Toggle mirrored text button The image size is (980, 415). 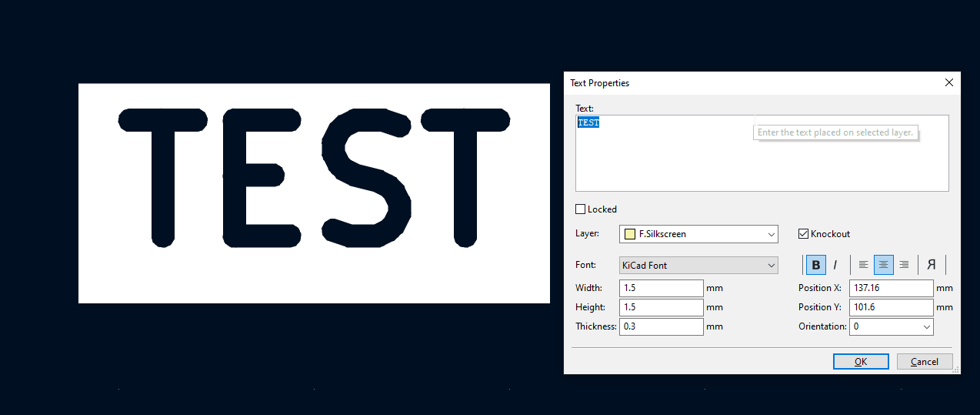(x=931, y=265)
